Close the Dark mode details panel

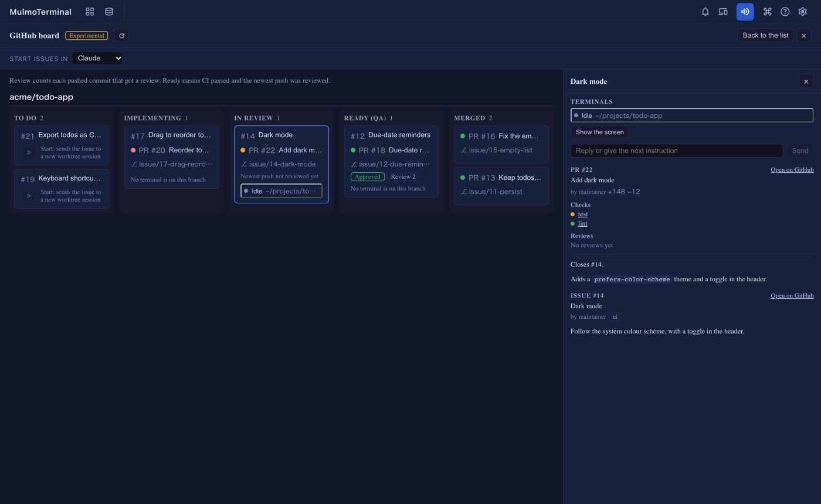tap(806, 81)
